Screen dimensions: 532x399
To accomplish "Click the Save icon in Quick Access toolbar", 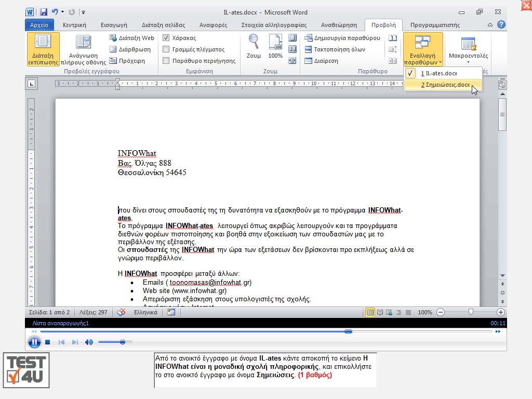I will pos(44,12).
